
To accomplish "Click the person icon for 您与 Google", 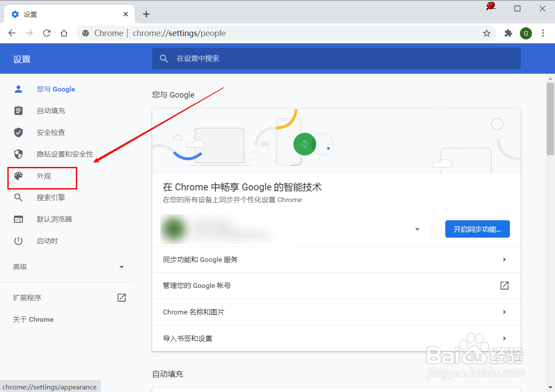I will click(x=18, y=89).
